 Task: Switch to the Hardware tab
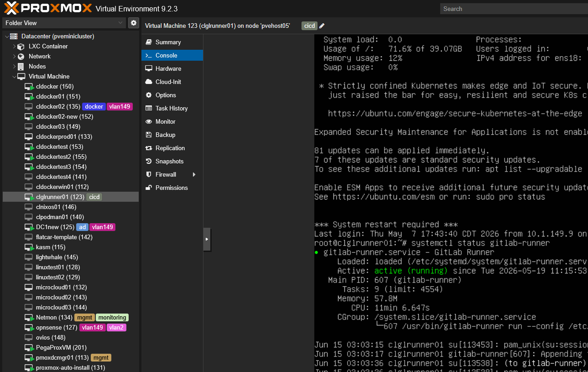[x=172, y=68]
